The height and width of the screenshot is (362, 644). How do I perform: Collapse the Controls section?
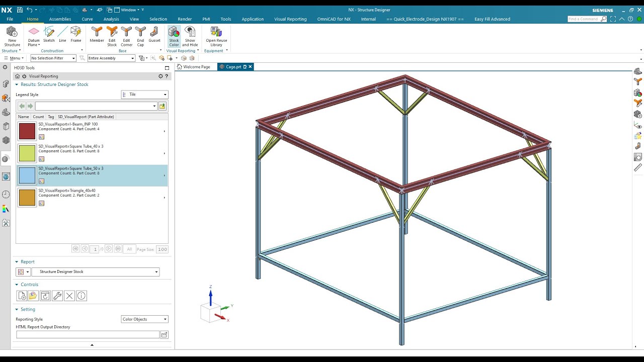tap(17, 285)
